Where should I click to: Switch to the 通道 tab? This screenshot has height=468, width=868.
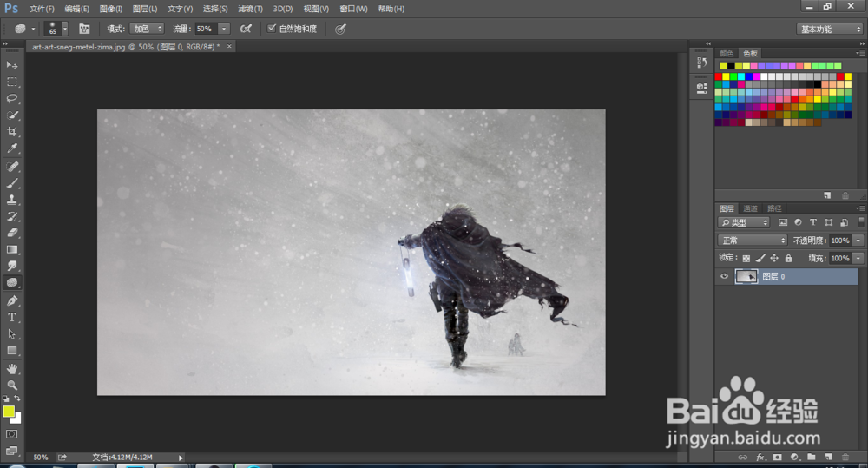point(750,208)
